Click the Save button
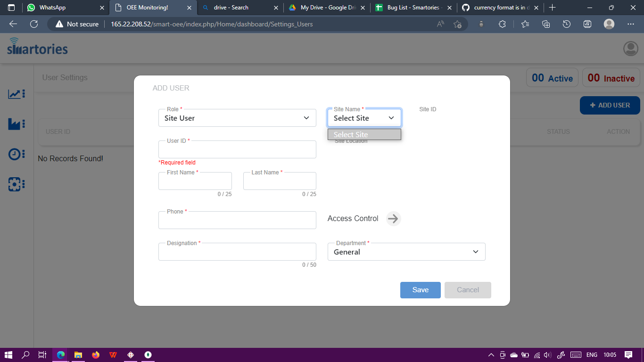The width and height of the screenshot is (644, 362). pyautogui.click(x=420, y=290)
